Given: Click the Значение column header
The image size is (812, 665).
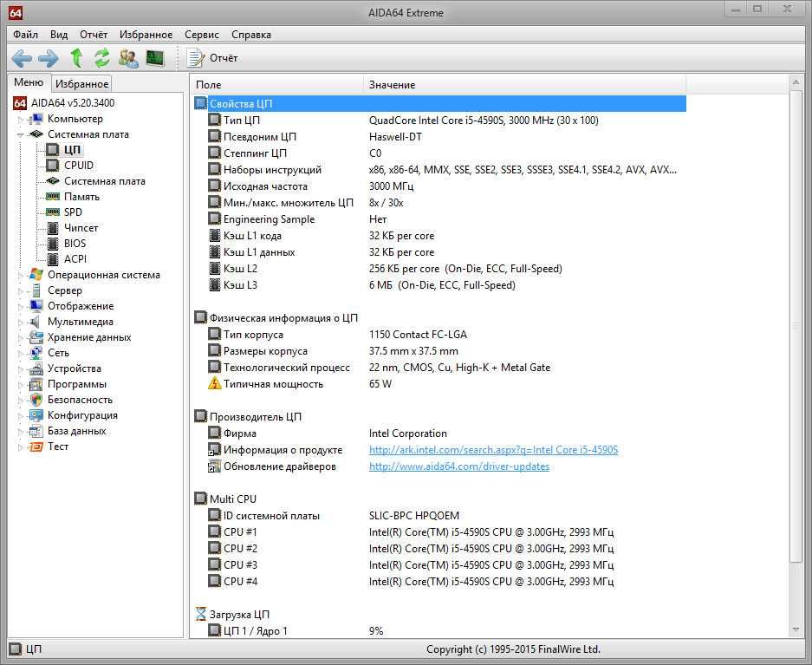Looking at the screenshot, I should (525, 84).
